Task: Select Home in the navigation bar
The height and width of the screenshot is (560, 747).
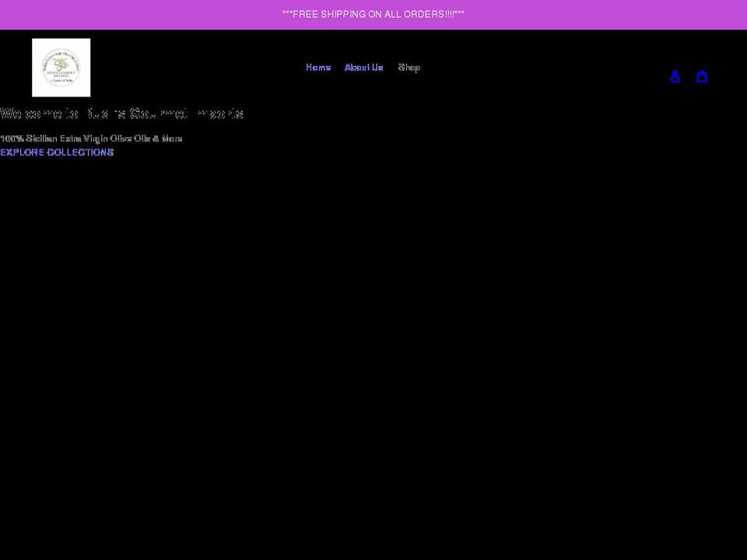Action: 317,67
